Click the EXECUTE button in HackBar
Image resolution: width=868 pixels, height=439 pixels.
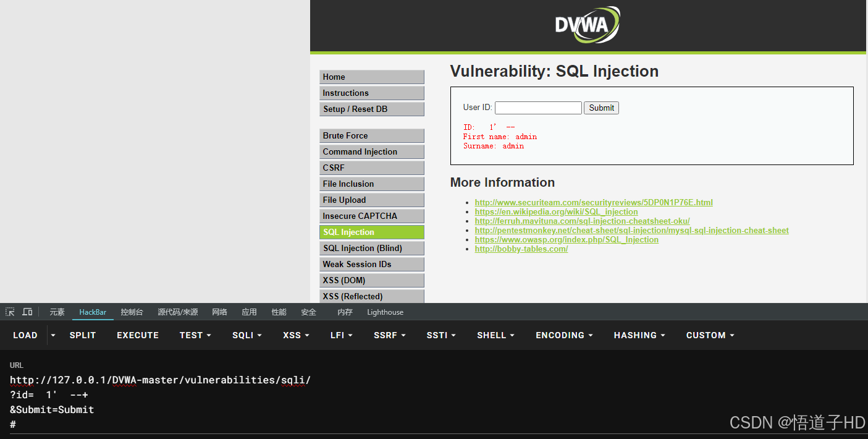pos(138,335)
